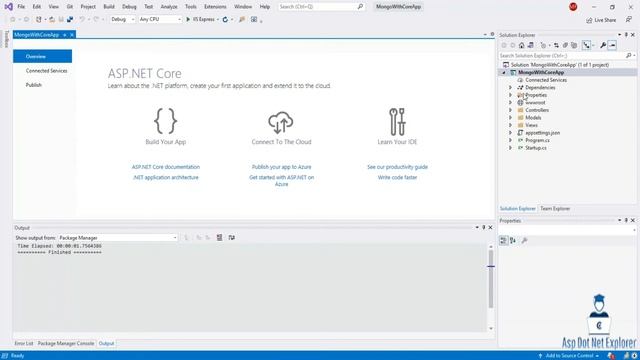Pin the Output panel with Auto Hide icon
640x360 pixels.
[484, 227]
